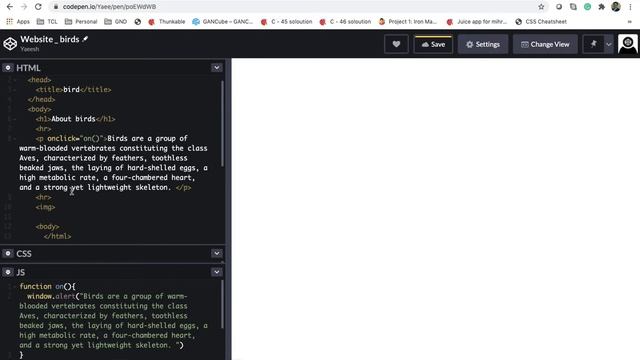
Task: Open HTML editor settings gear
Action: [8, 68]
